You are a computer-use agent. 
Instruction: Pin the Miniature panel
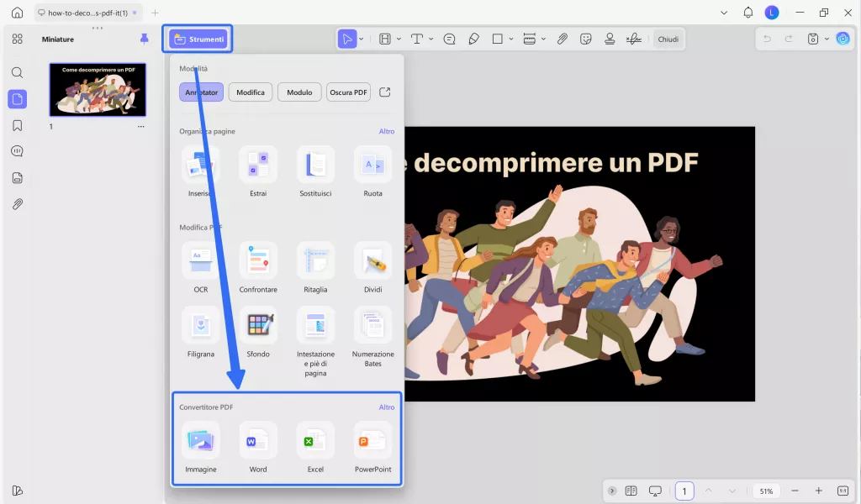(x=145, y=39)
